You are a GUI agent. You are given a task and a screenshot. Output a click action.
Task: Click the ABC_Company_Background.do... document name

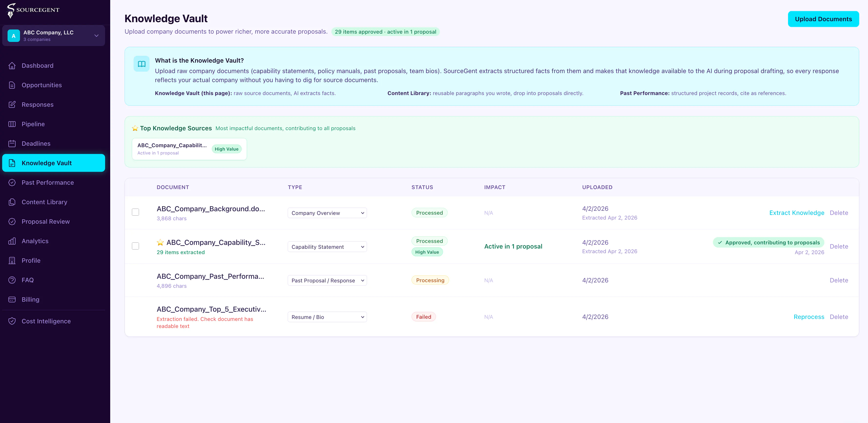pyautogui.click(x=211, y=209)
